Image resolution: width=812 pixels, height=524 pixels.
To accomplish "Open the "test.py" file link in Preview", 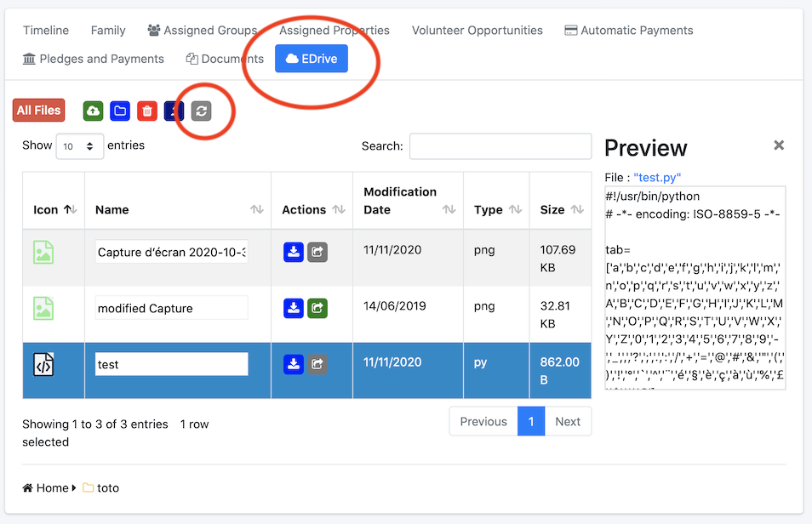I will click(x=656, y=177).
